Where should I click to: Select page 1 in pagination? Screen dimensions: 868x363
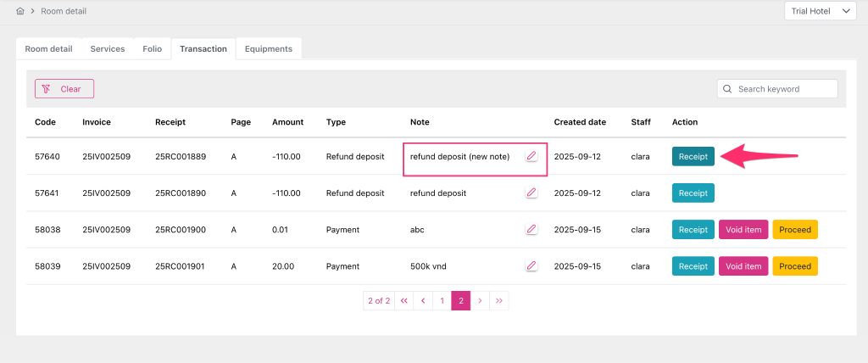[x=442, y=300]
